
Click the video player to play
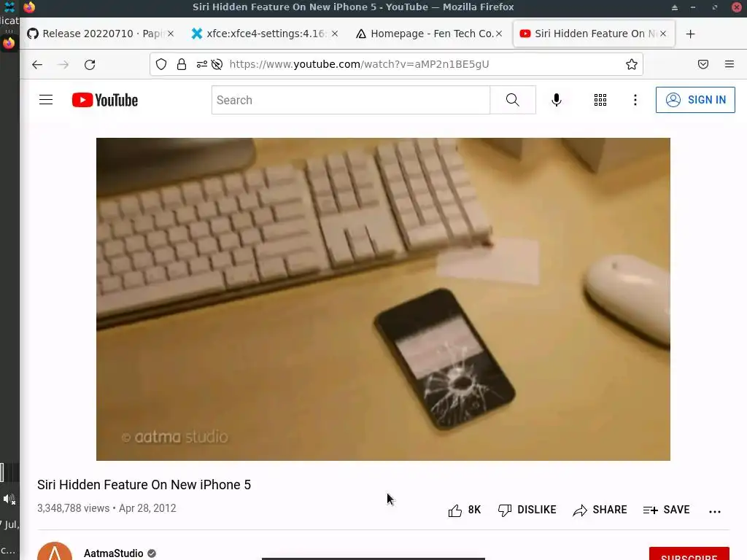coord(383,299)
